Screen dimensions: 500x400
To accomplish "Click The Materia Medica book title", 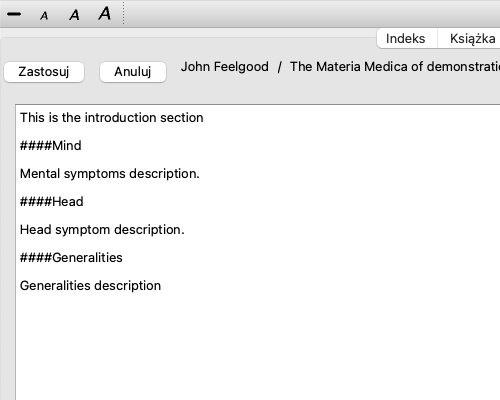I will point(395,67).
